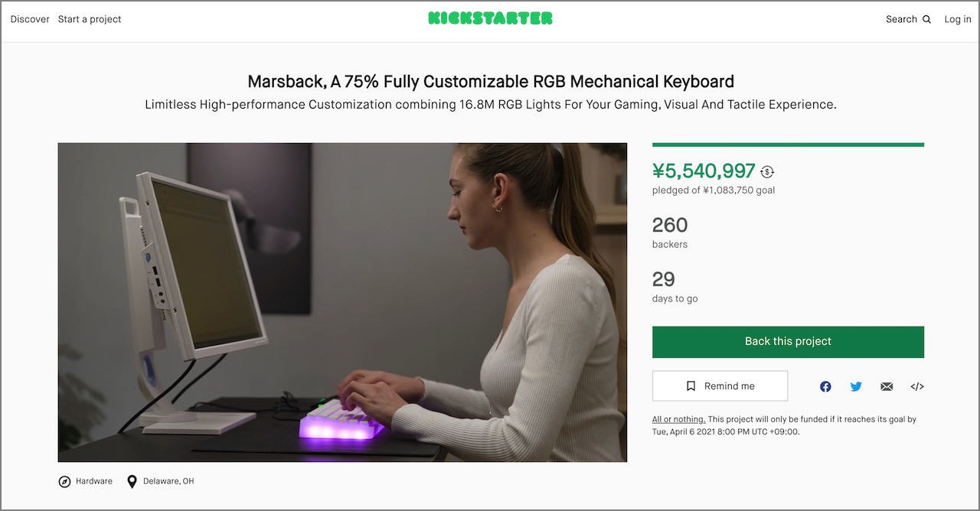Open the All or nothing link

[x=678, y=419]
